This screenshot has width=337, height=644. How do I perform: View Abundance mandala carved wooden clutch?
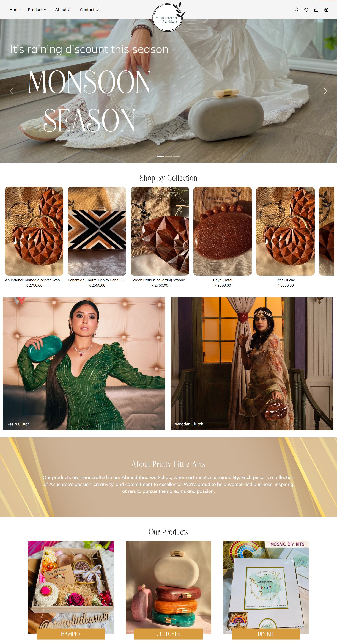click(34, 231)
